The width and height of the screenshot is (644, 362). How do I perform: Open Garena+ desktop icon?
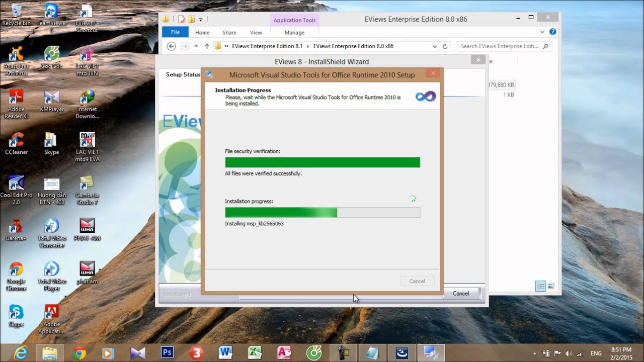point(16,230)
